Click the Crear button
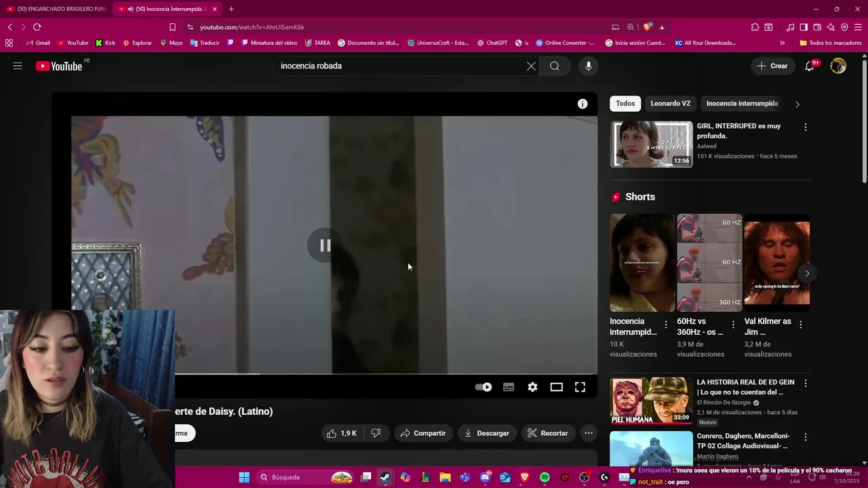 pos(772,66)
